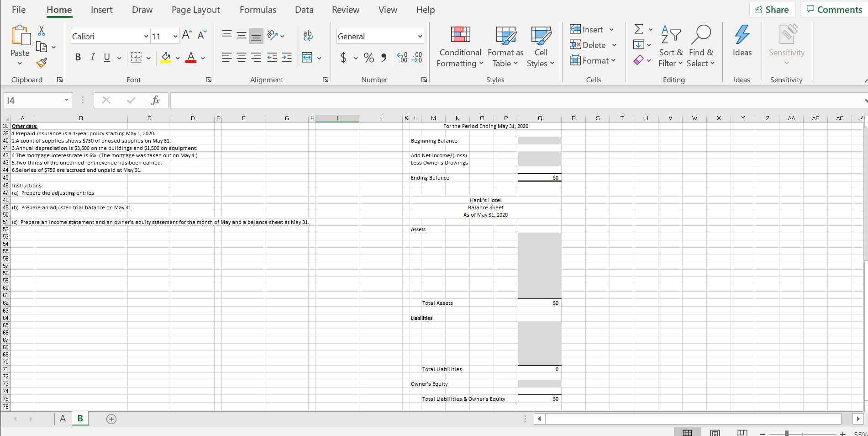Click the Merge & Center icon
This screenshot has width=868, height=436.
pos(307,58)
